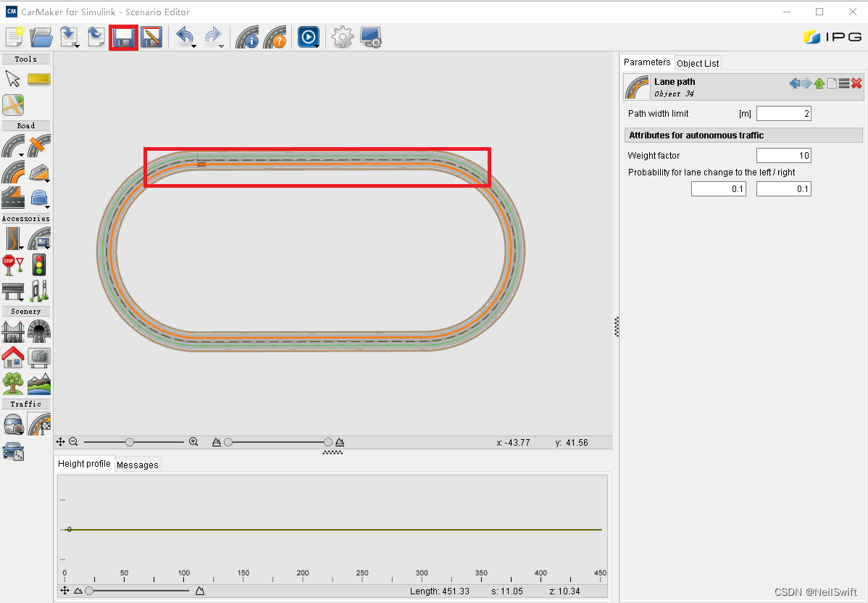The image size is (868, 603).
Task: Open undo history dropdown arrow
Action: [193, 46]
